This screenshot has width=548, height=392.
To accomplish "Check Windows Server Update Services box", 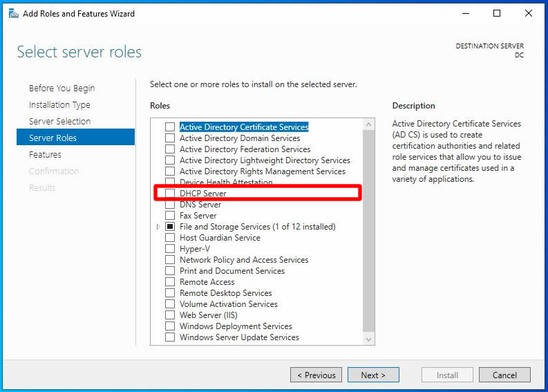I will click(170, 337).
